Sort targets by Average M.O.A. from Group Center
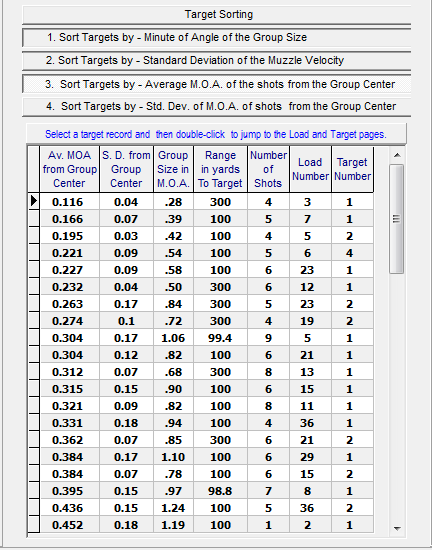Screen dimensions: 432x550 [x=216, y=84]
